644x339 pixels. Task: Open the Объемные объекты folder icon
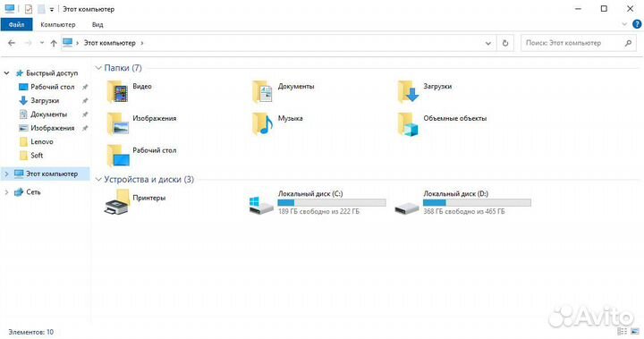click(408, 123)
